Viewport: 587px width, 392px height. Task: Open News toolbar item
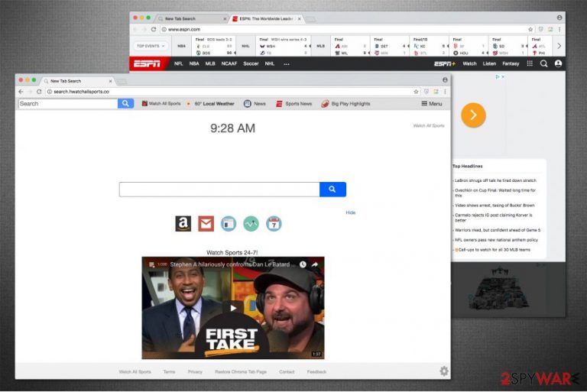click(255, 104)
